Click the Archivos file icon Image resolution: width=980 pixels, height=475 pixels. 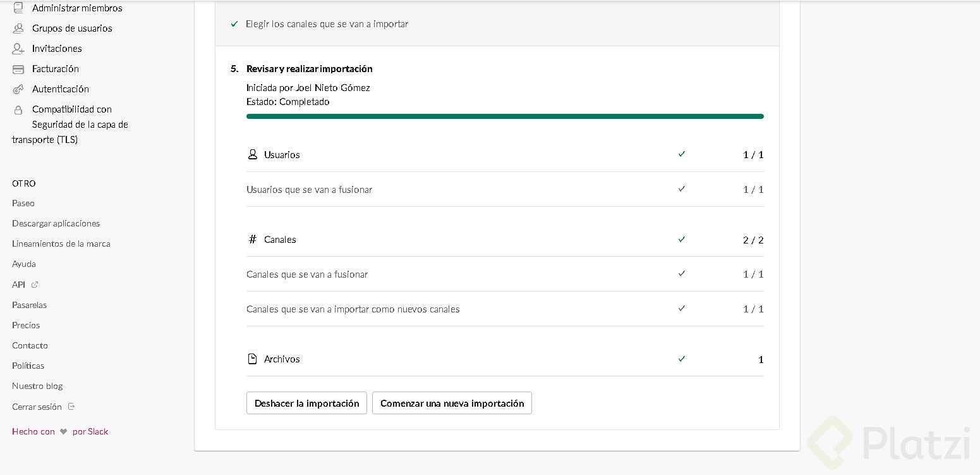(253, 359)
